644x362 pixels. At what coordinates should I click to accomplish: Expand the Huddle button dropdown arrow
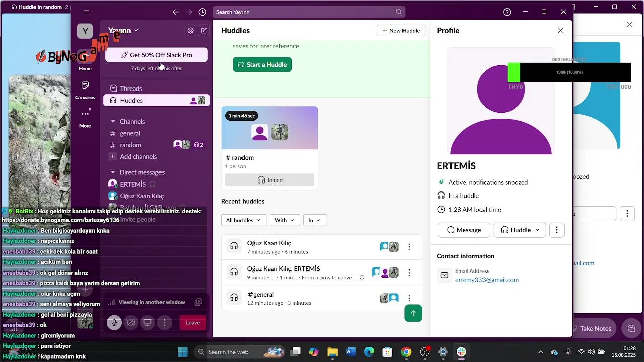pos(537,230)
